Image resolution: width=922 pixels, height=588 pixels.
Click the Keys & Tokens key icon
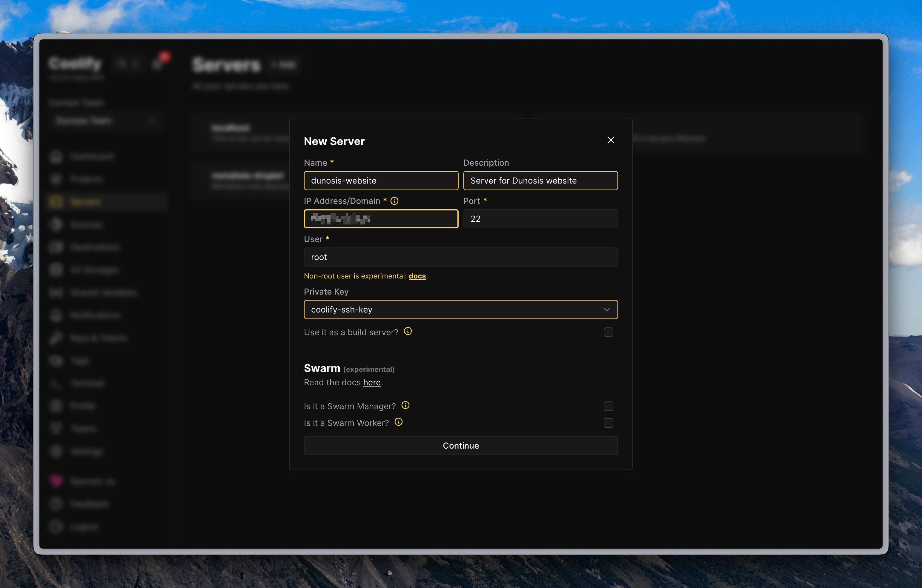pyautogui.click(x=56, y=338)
